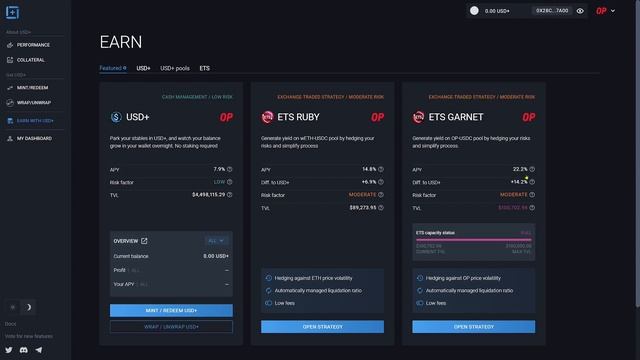Open the Optimism network dropdown chevron
The image size is (640, 360).
(613, 11)
